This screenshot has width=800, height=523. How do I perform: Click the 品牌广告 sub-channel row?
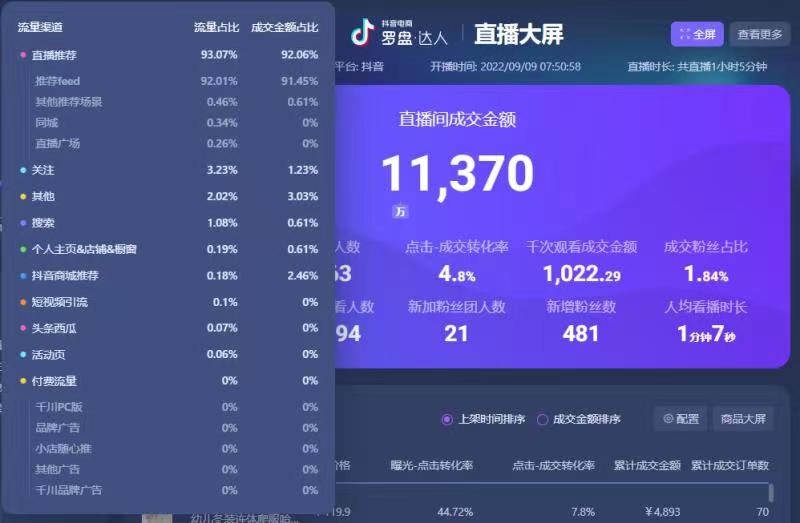point(176,428)
